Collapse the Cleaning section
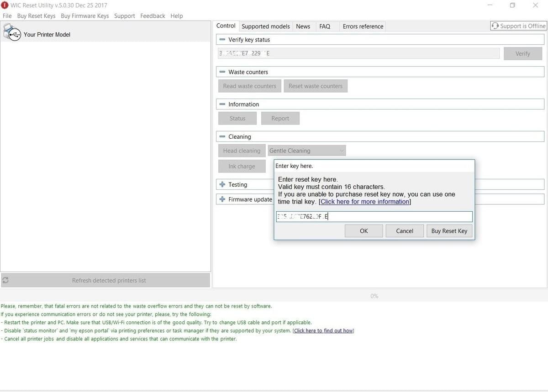The height and width of the screenshot is (392, 548). point(222,137)
